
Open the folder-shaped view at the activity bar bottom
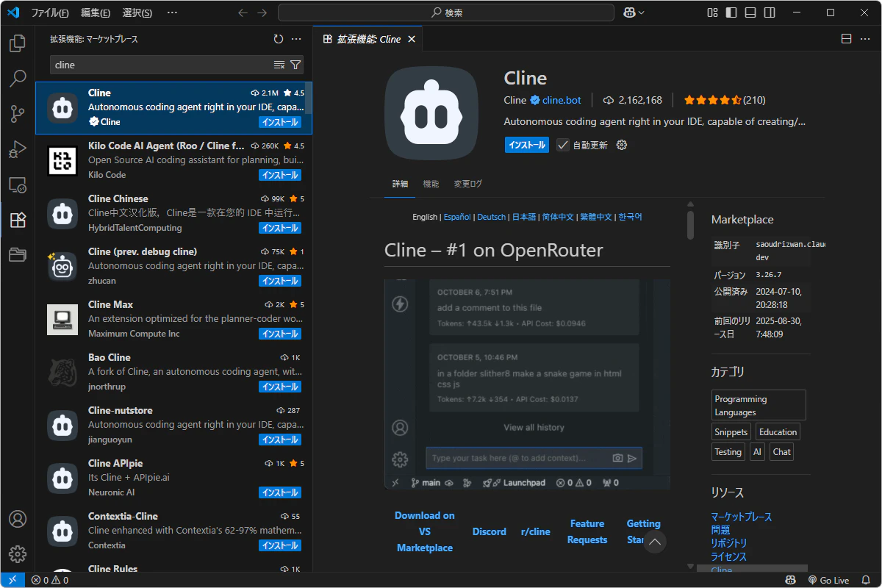(x=18, y=255)
